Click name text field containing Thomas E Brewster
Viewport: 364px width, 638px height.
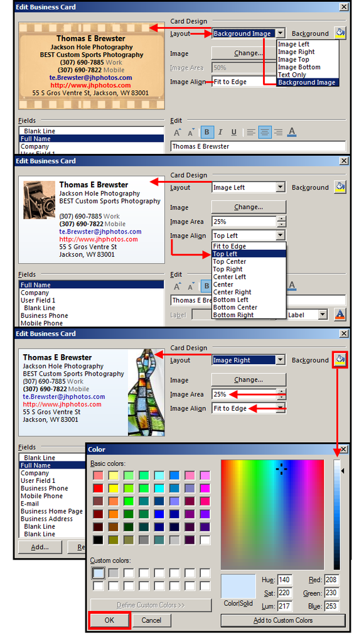258,146
